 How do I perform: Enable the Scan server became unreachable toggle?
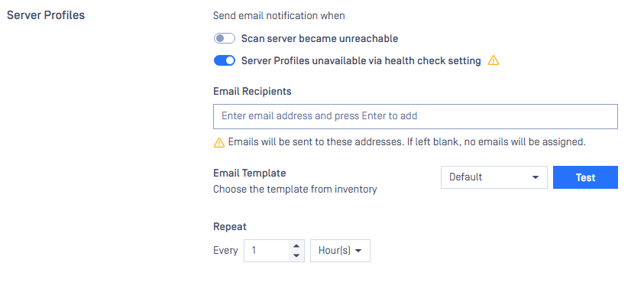point(225,39)
